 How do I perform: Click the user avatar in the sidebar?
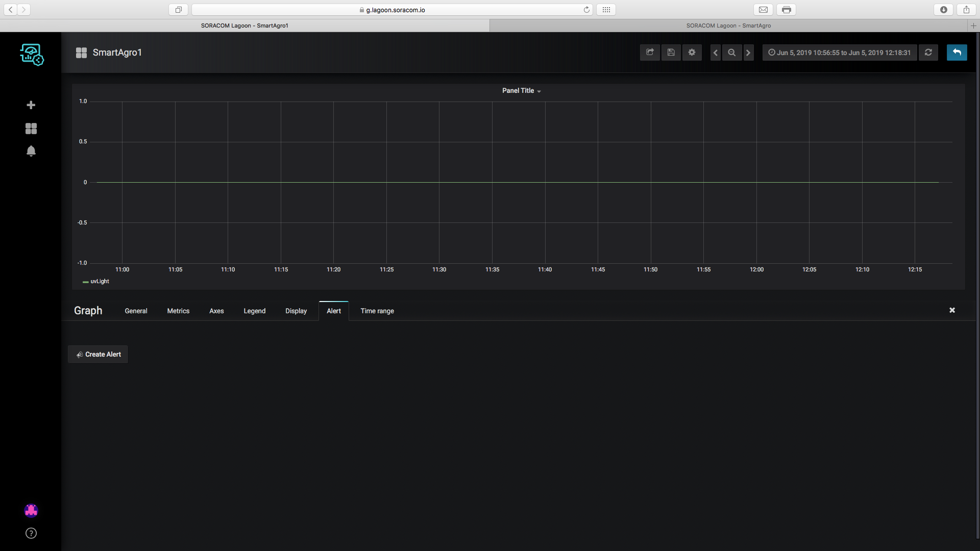pyautogui.click(x=31, y=510)
